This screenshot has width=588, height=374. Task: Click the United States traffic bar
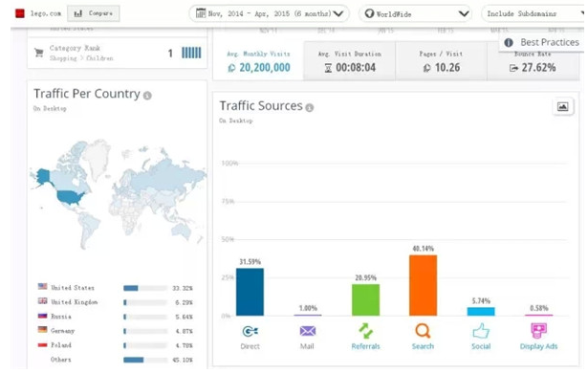pyautogui.click(x=145, y=288)
